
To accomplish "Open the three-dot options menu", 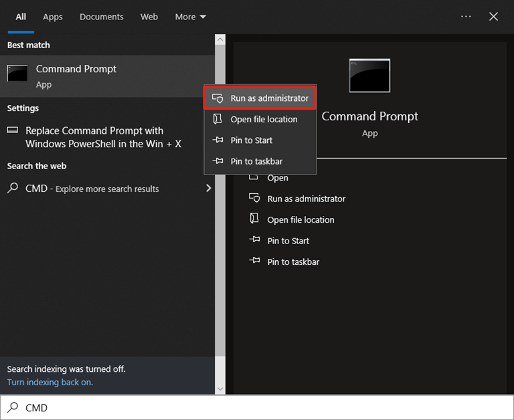I will click(x=466, y=16).
